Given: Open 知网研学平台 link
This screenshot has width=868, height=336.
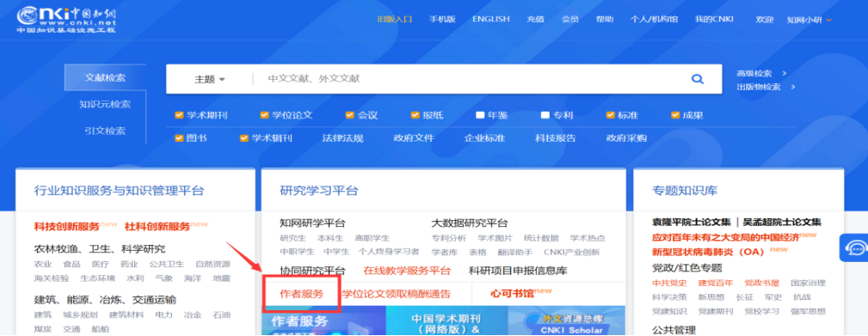Looking at the screenshot, I should coord(312,223).
